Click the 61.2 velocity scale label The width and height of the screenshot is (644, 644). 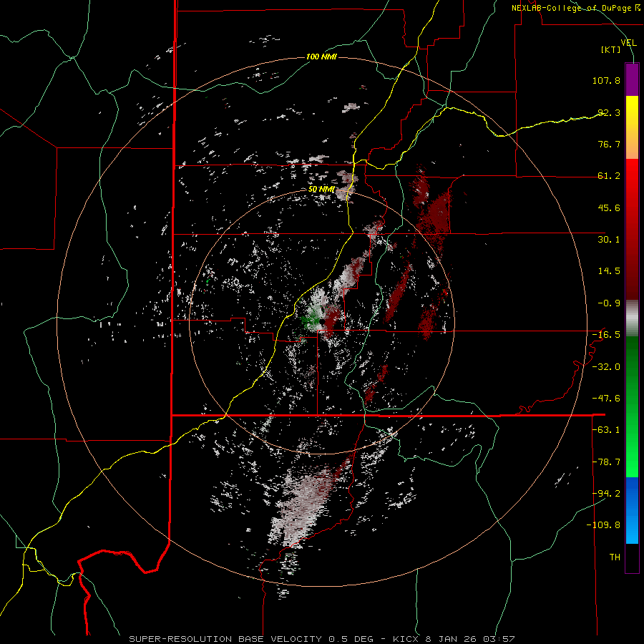point(609,176)
